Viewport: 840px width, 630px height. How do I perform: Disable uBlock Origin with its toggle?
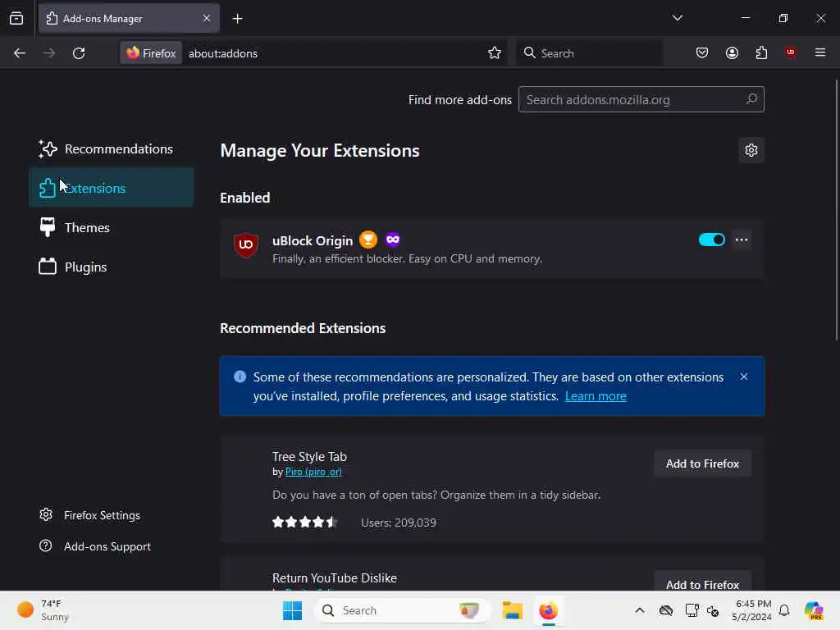click(711, 240)
